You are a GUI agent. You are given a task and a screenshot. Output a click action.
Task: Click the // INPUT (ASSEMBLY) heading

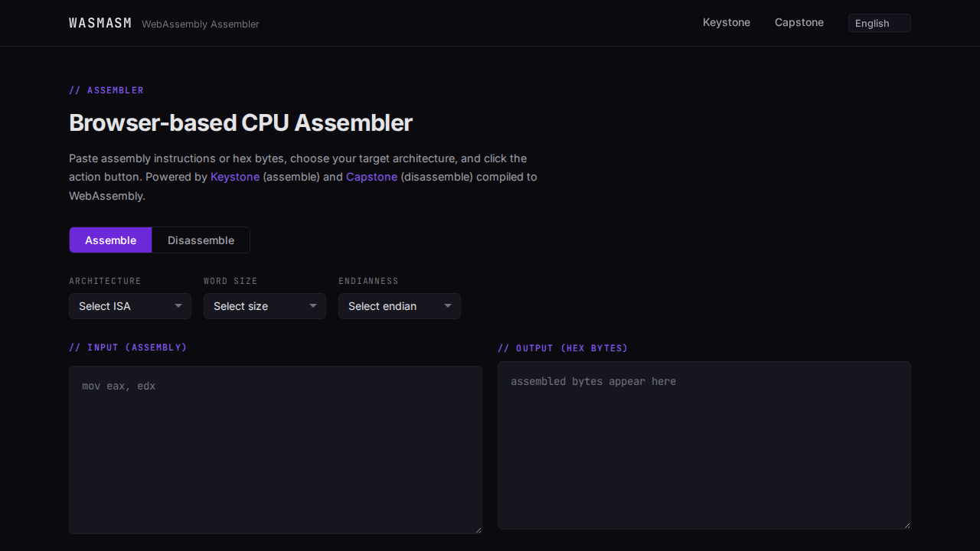[128, 347]
